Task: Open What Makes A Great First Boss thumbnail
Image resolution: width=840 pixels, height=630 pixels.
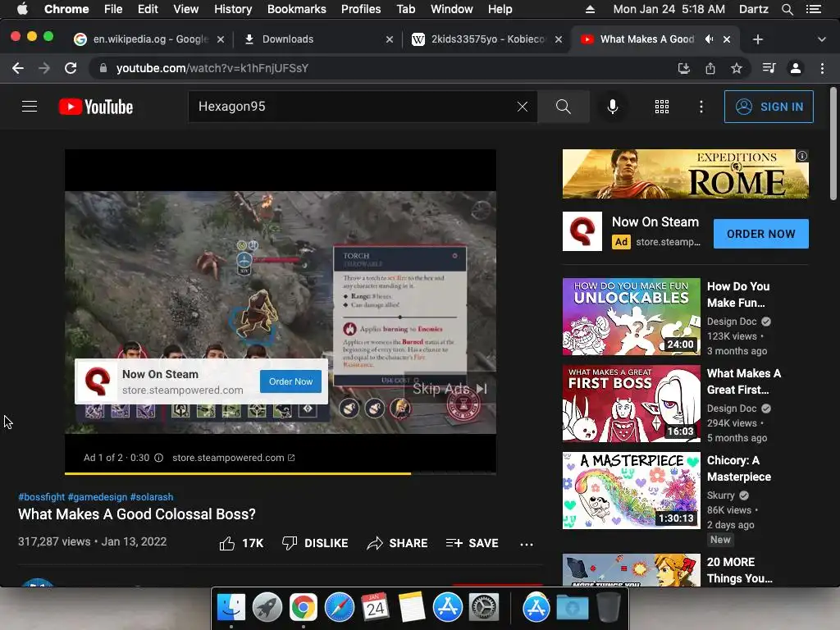Action: coord(631,404)
